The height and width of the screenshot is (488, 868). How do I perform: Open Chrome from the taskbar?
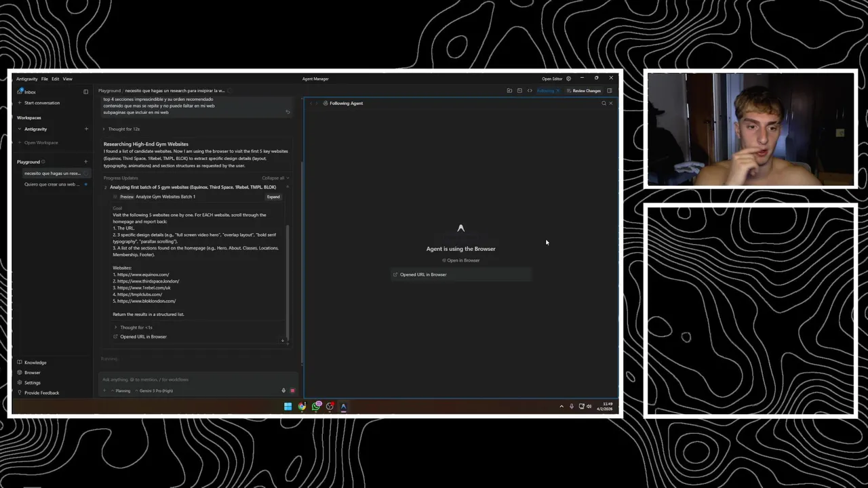(x=302, y=407)
